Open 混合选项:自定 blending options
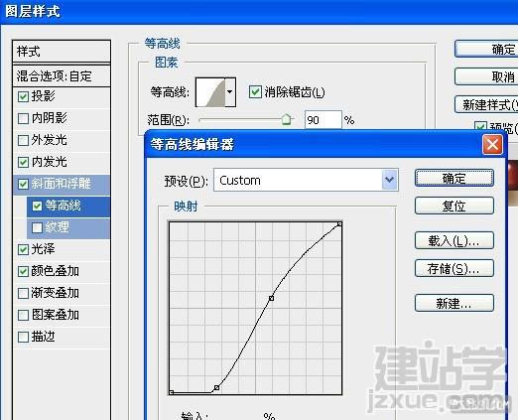518x420 pixels. point(62,76)
